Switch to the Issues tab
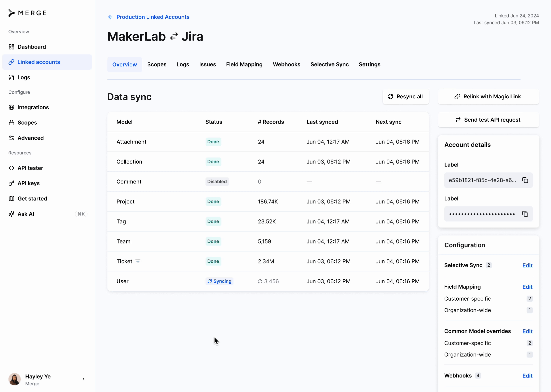Viewport: 551px width, 392px height. point(208,64)
